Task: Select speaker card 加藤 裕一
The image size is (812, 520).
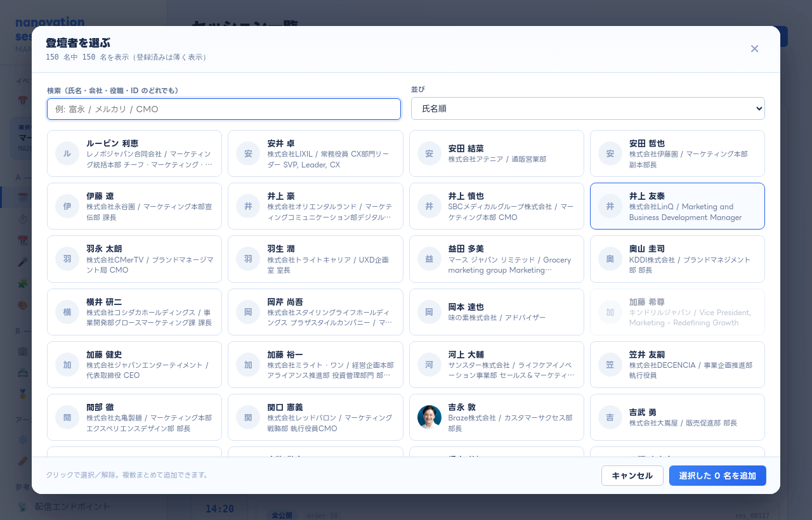Action: [315, 365]
